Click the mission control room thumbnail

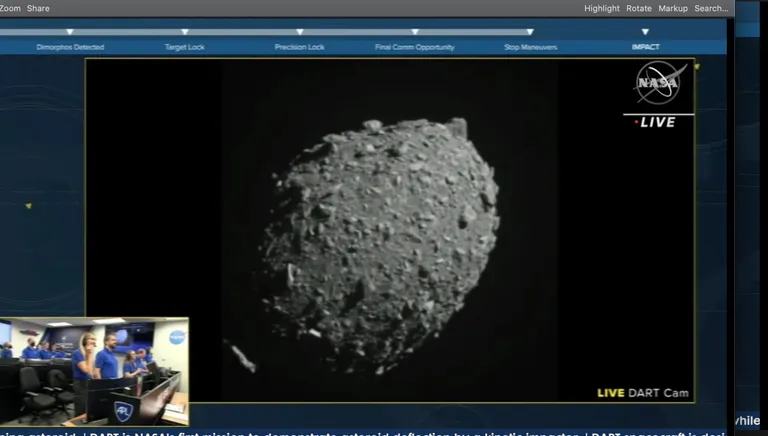94,371
